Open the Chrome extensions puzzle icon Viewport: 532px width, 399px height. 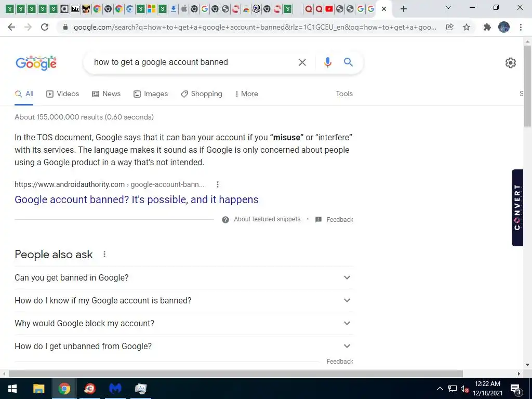487,27
